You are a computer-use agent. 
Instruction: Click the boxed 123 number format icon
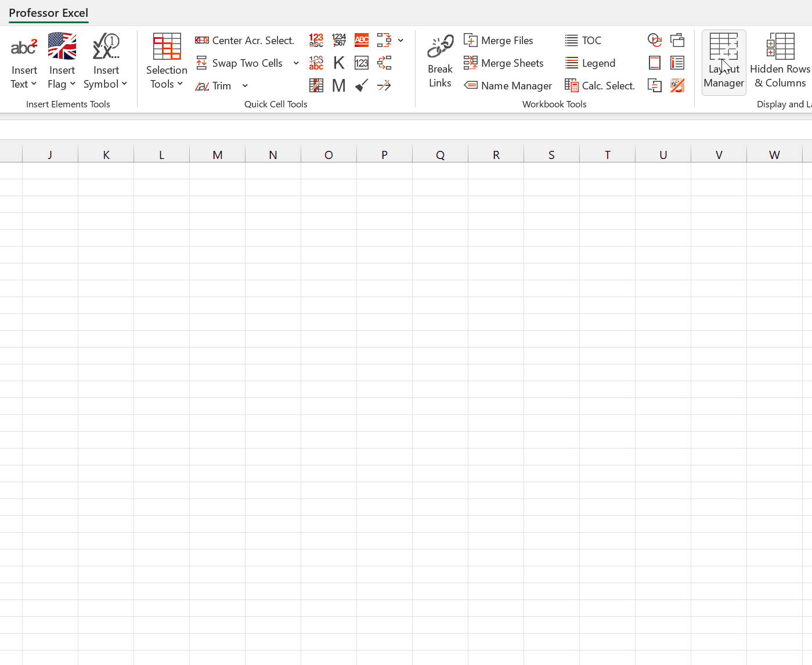[x=362, y=63]
